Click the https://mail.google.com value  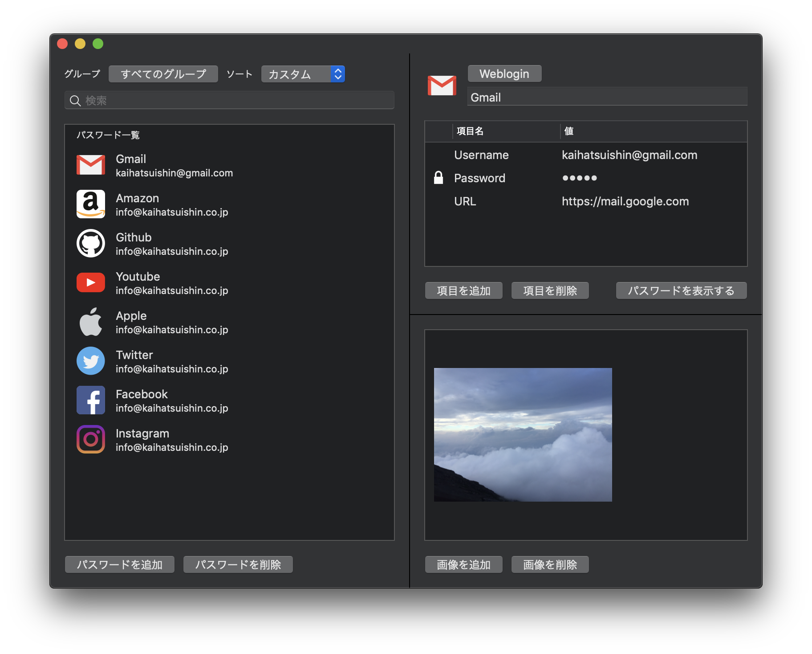(x=625, y=201)
